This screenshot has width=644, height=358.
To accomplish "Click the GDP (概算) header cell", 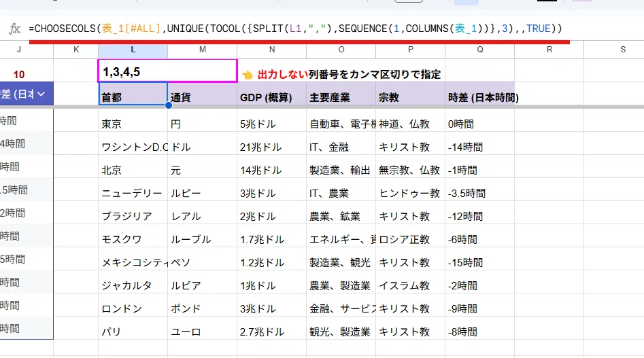I will click(x=272, y=94).
